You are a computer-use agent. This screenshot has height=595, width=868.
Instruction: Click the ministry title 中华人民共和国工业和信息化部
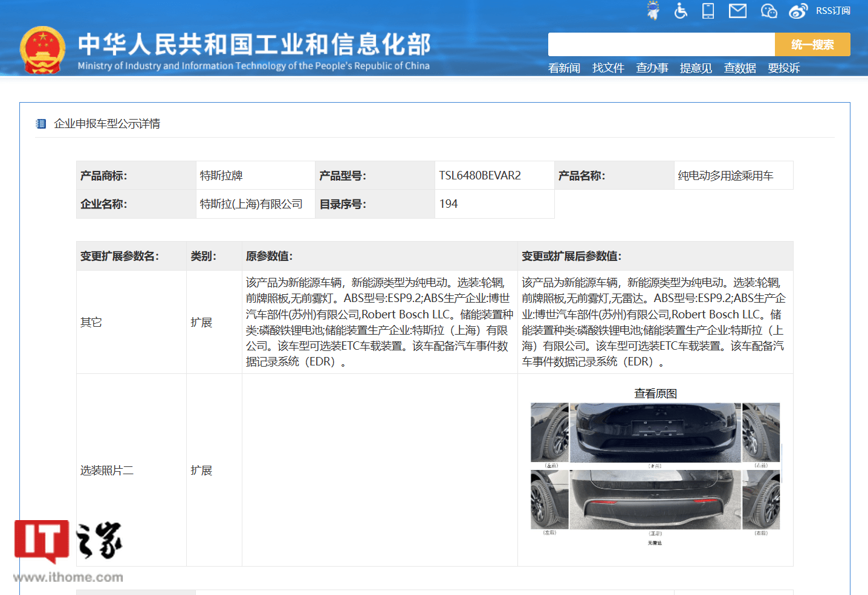pyautogui.click(x=254, y=44)
